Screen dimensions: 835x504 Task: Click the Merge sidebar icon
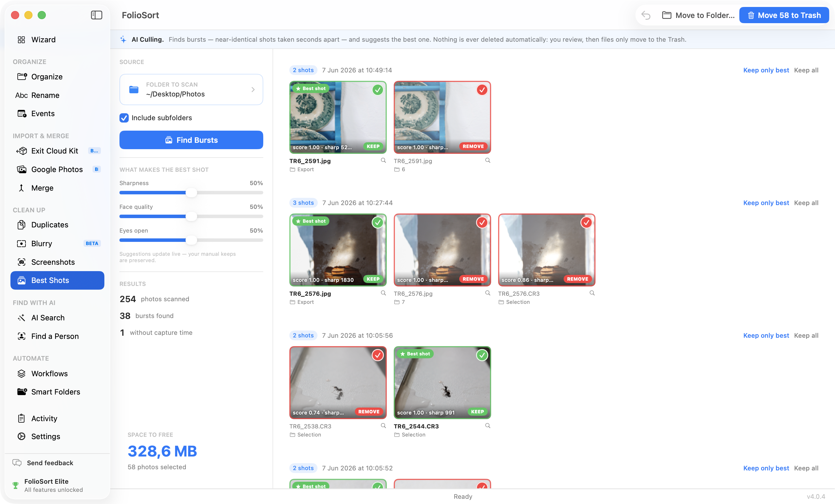(x=21, y=188)
